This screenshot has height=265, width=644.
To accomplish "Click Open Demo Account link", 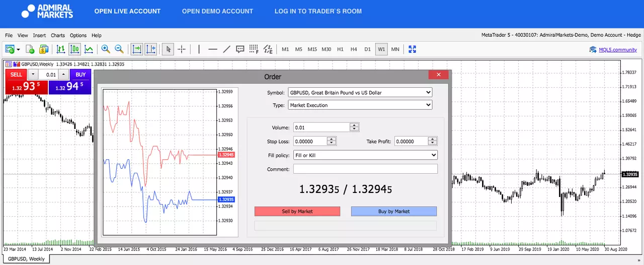I will click(x=218, y=11).
